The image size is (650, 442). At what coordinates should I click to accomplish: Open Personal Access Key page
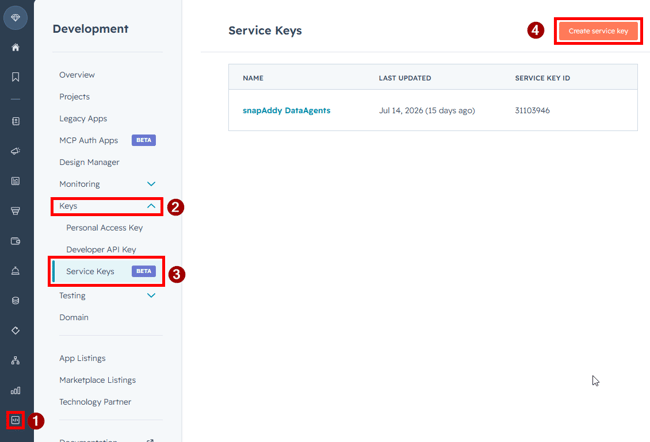[104, 228]
